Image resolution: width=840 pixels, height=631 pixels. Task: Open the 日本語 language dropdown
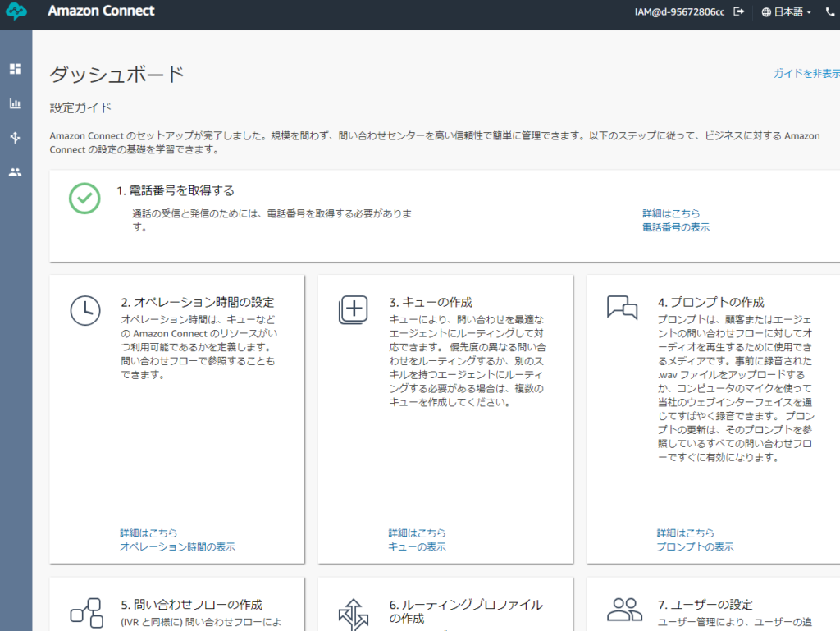(x=787, y=11)
